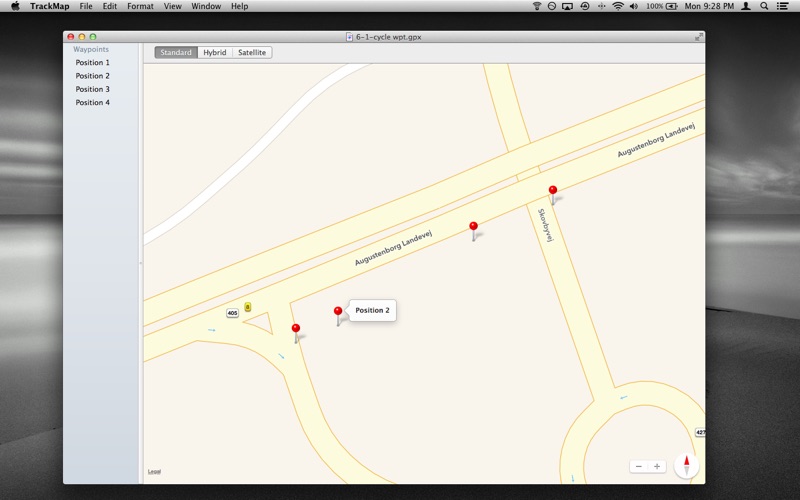
Task: Open the View menu
Action: (x=172, y=6)
